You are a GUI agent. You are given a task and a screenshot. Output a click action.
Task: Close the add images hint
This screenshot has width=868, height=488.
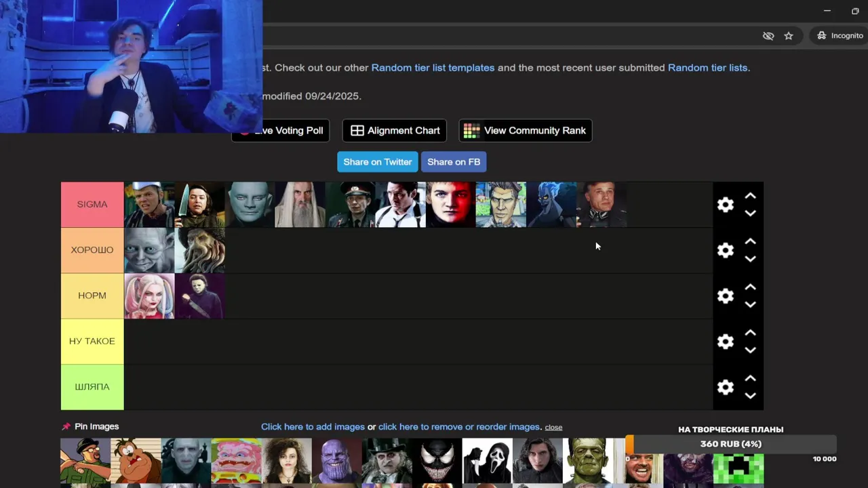(553, 428)
